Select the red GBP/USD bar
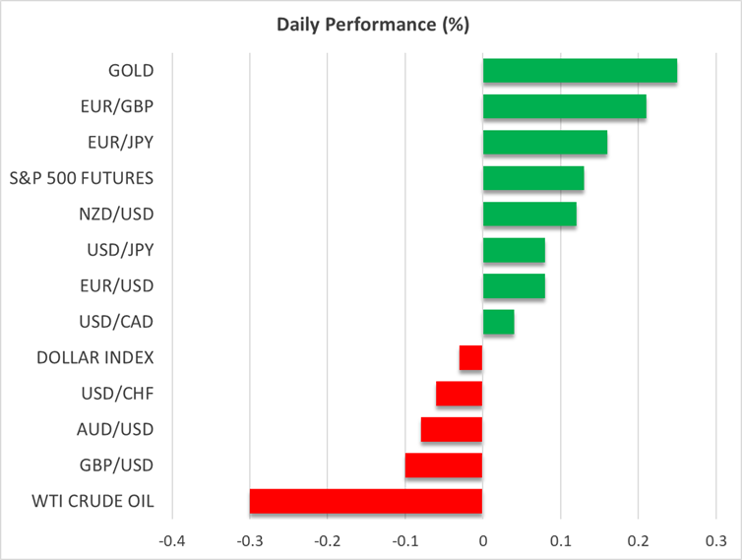742x560 pixels. click(x=444, y=466)
